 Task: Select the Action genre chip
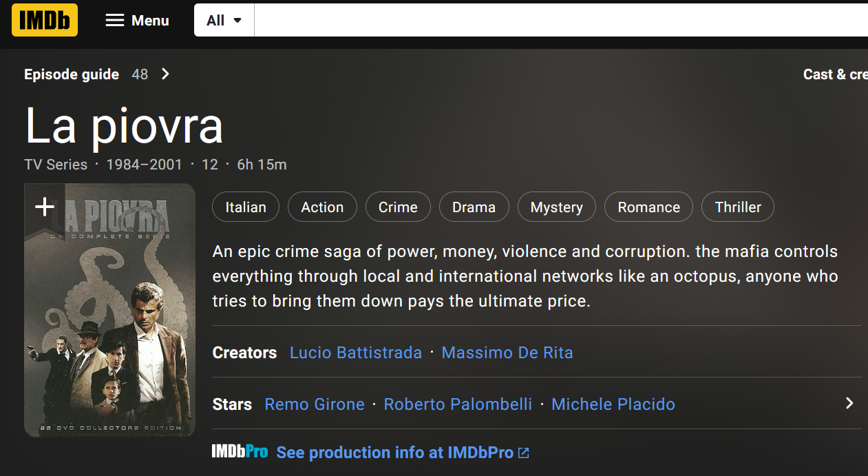pos(322,207)
